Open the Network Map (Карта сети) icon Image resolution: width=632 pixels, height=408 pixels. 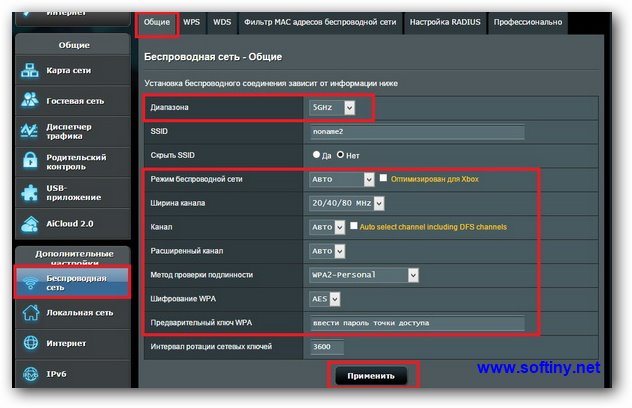(30, 71)
